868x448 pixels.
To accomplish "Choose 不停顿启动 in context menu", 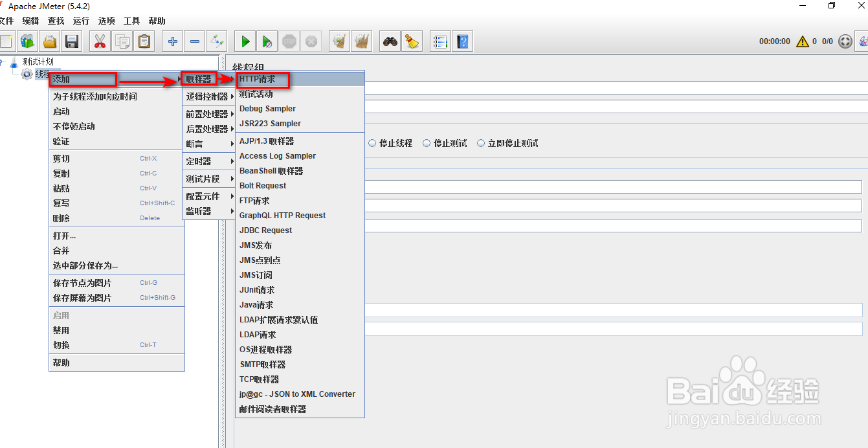I will [117, 126].
